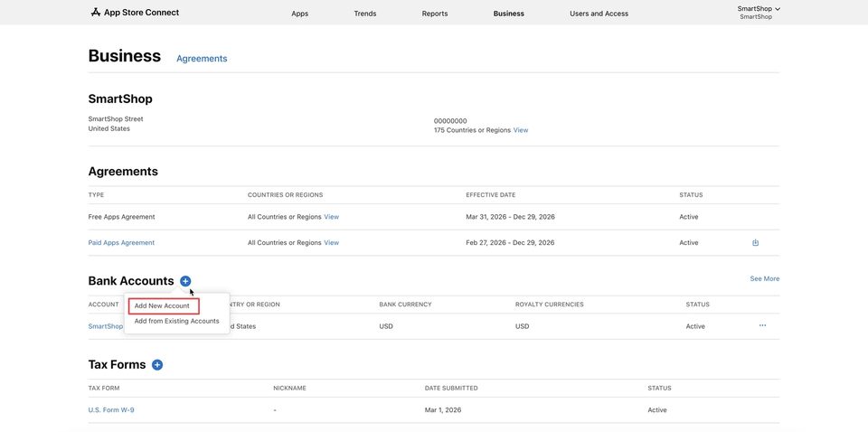Image resolution: width=868 pixels, height=432 pixels.
Task: Select the Business tab in the top navigation
Action: point(508,14)
